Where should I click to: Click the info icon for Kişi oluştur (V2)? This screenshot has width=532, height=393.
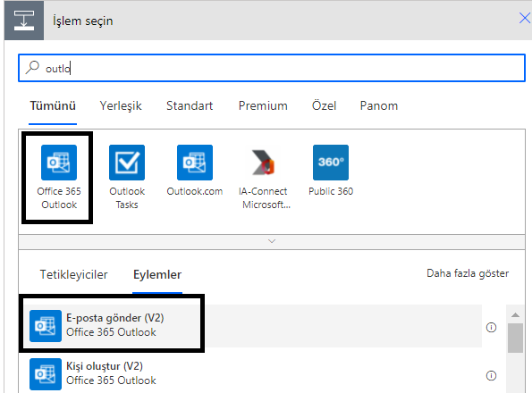[491, 375]
